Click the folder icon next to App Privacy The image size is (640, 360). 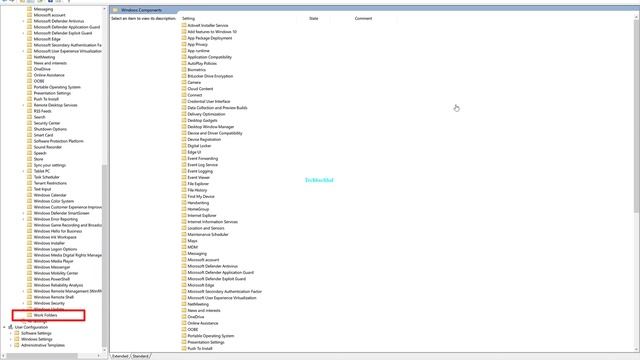[x=184, y=44]
